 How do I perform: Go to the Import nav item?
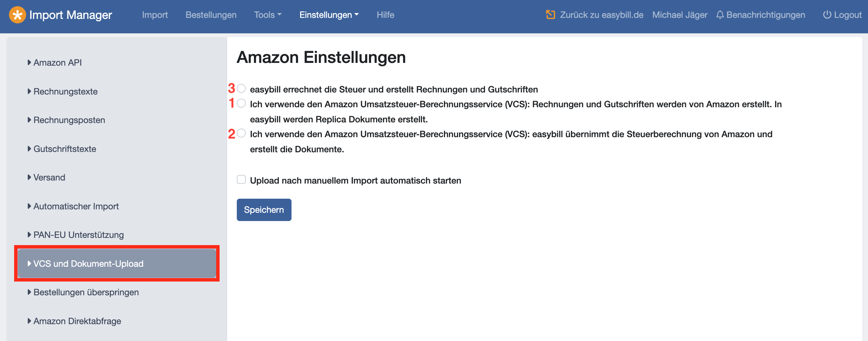coord(155,15)
